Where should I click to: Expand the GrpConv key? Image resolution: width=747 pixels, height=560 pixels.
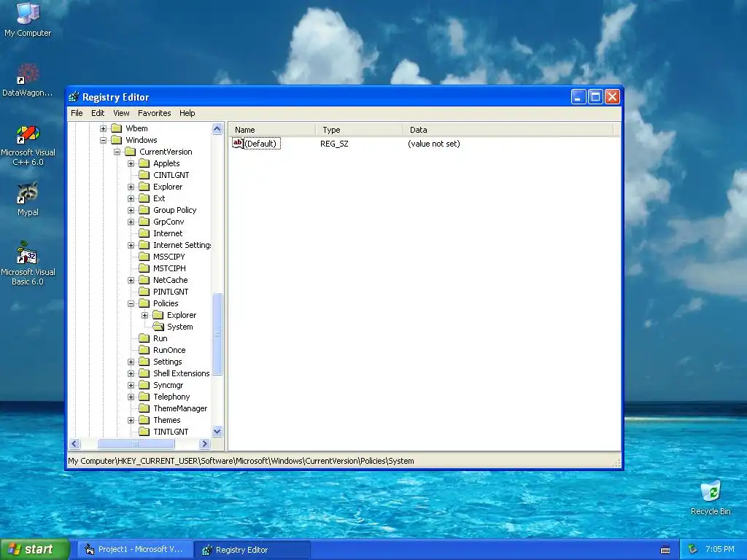(x=131, y=222)
